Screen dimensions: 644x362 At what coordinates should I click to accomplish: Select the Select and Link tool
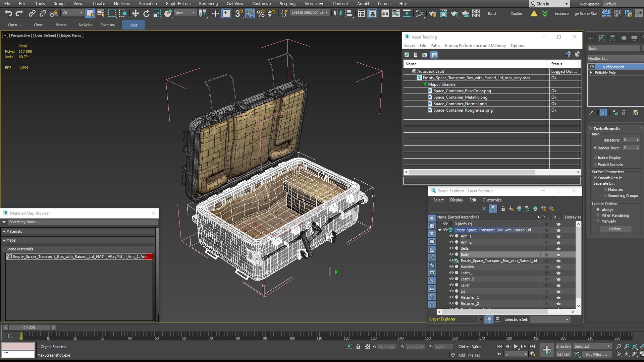[x=32, y=13]
